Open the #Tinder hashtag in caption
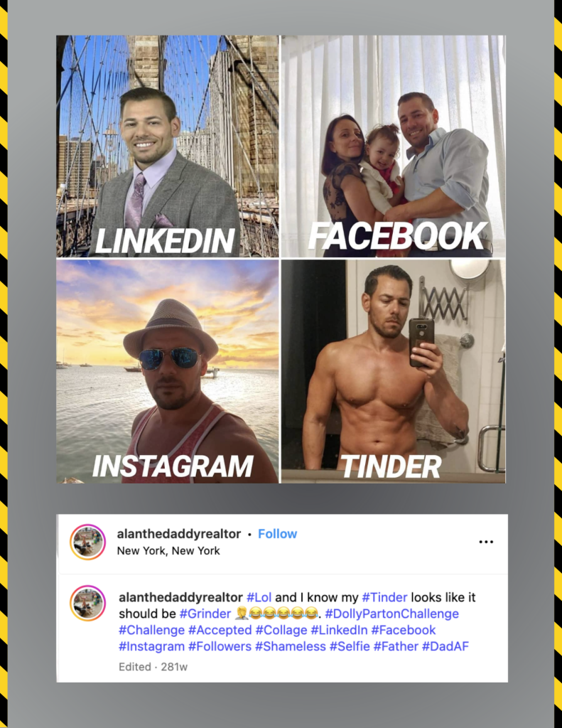This screenshot has height=728, width=562. [384, 597]
